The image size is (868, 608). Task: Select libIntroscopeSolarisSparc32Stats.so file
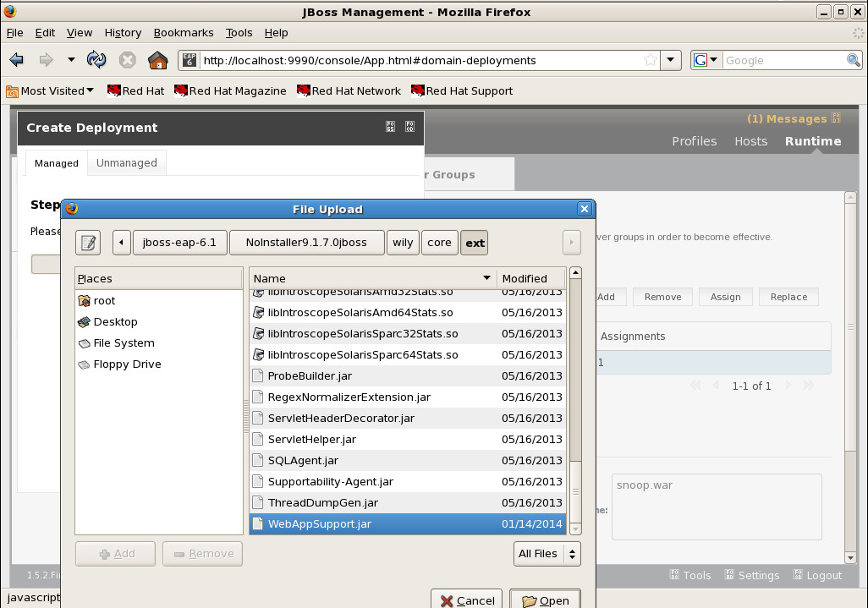408,334
